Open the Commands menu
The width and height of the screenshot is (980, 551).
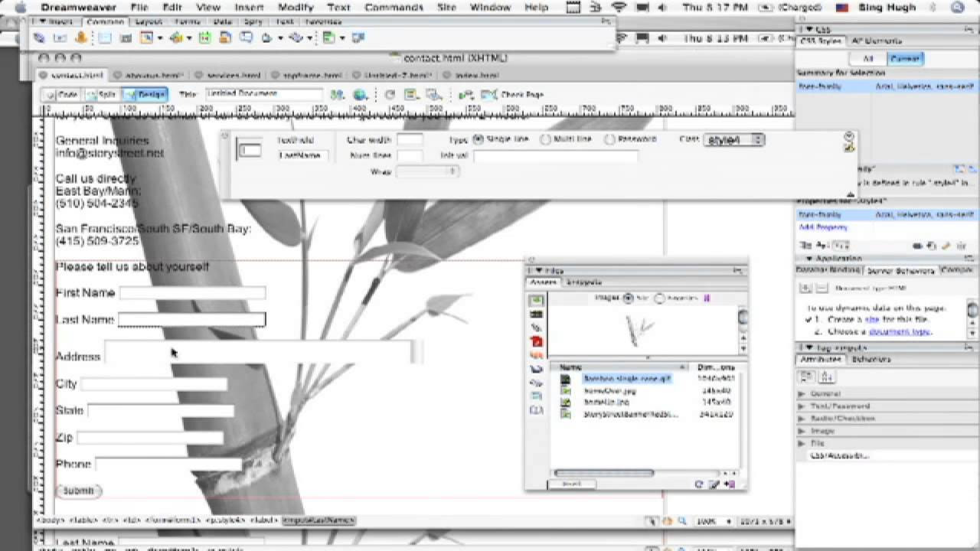point(394,8)
